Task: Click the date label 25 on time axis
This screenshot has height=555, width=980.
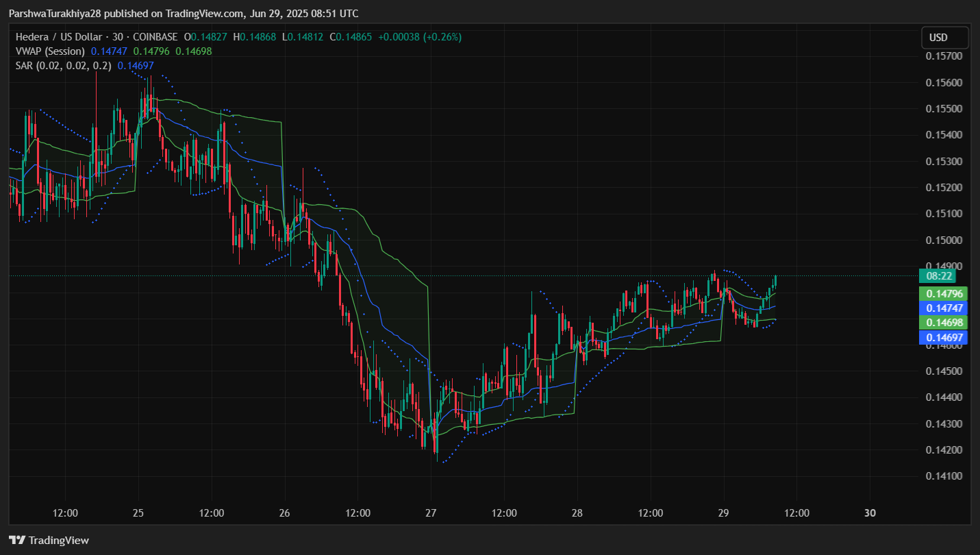Action: tap(138, 513)
